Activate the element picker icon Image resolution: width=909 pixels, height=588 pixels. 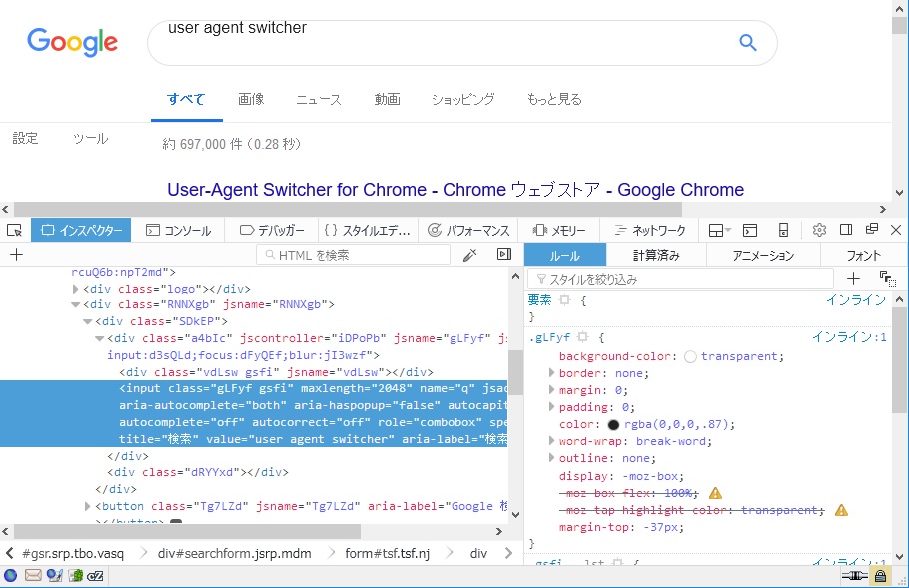pos(14,231)
